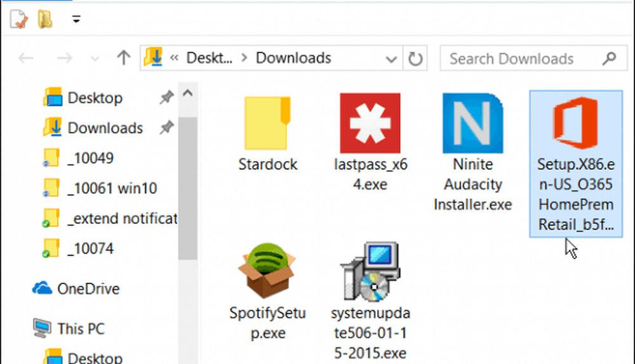Expand breadcrumb chevron after Deskt...

point(244,58)
